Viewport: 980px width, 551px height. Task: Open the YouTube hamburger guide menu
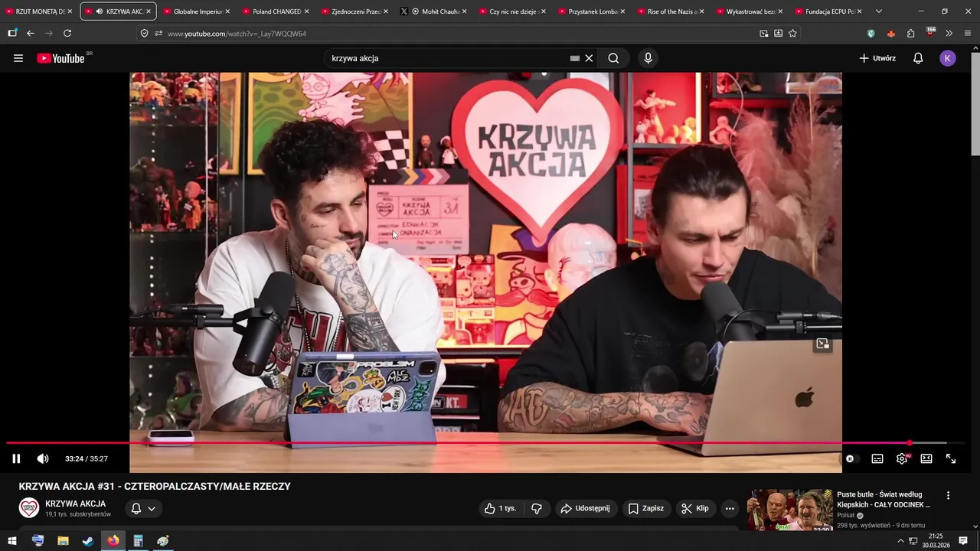pos(18,58)
